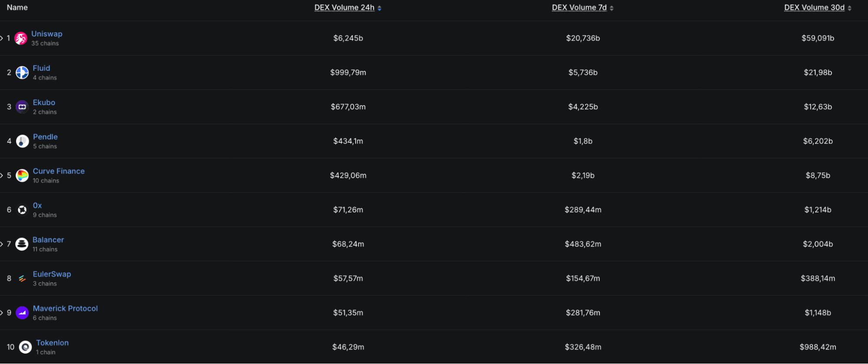Click the Ekubo protocol logo icon

pyautogui.click(x=22, y=107)
